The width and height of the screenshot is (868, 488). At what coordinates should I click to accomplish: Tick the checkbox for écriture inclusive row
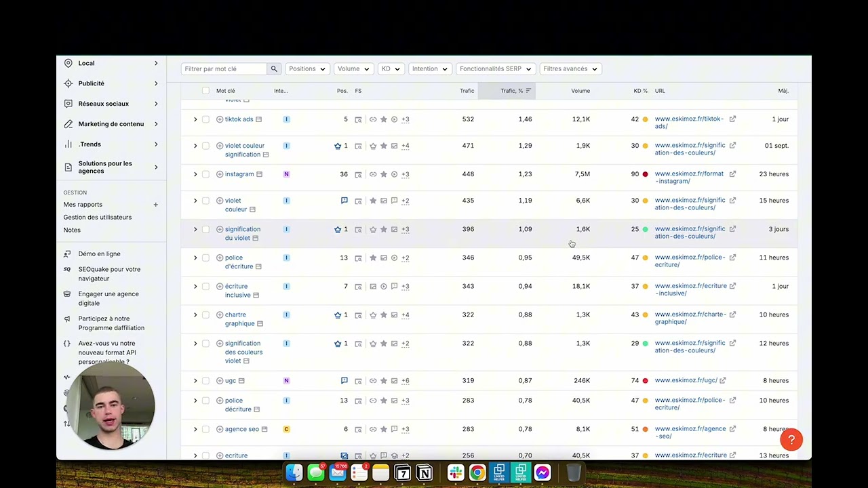205,286
